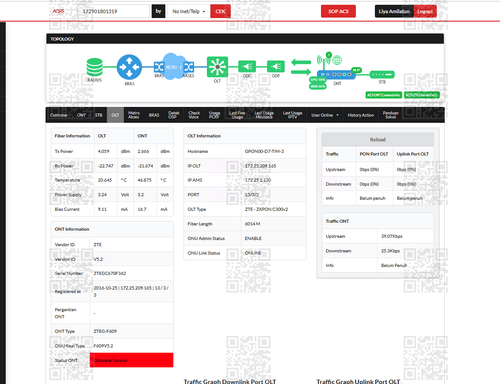
Task: Click the red Obsolete Version status cell
Action: click(x=131, y=360)
